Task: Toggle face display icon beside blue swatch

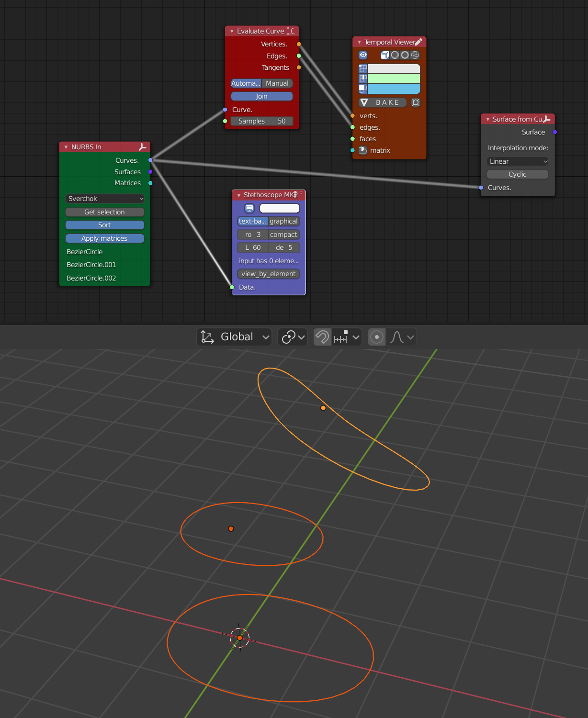Action: pyautogui.click(x=363, y=89)
